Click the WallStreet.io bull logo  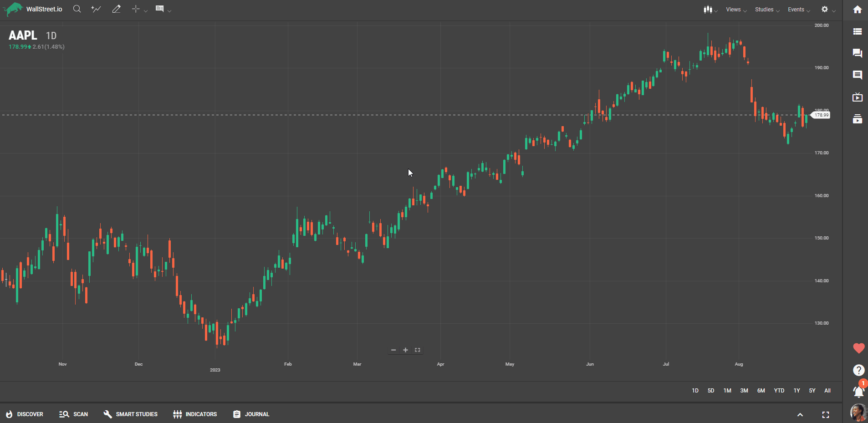click(x=13, y=9)
